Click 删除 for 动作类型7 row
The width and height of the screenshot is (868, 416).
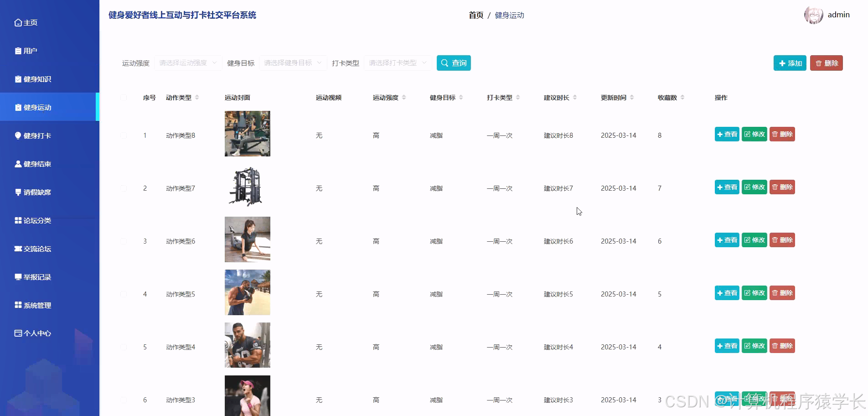[x=782, y=187]
